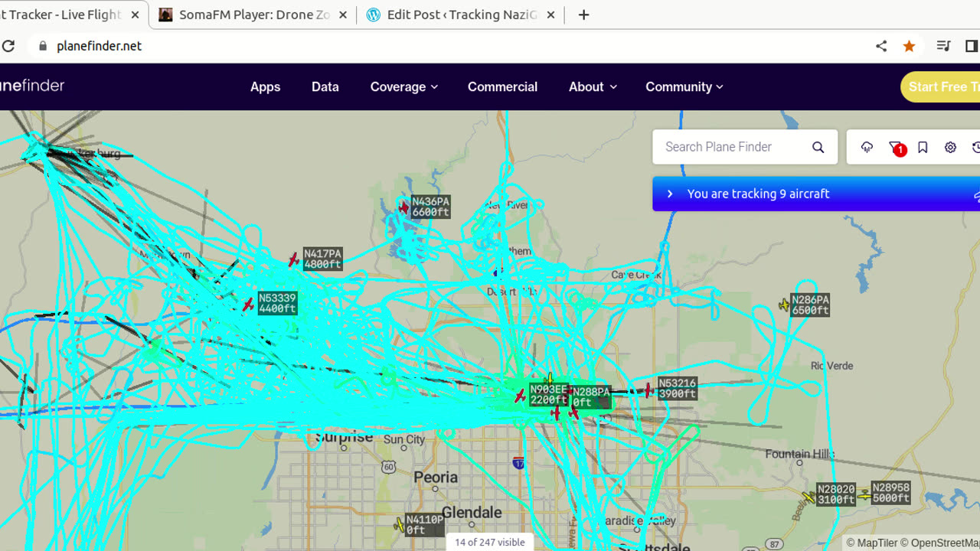Click the N4110P 0ft label

424,524
